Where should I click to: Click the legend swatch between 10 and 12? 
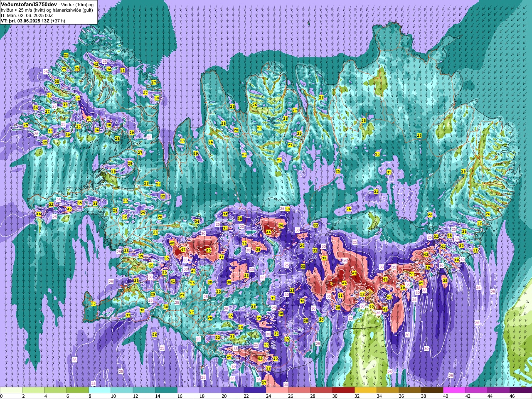coord(122,391)
